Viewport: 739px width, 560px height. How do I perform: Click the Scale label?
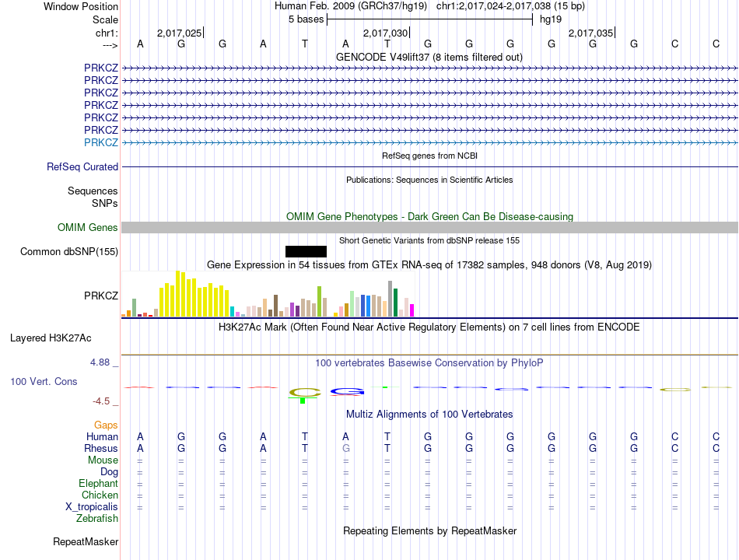pos(105,19)
